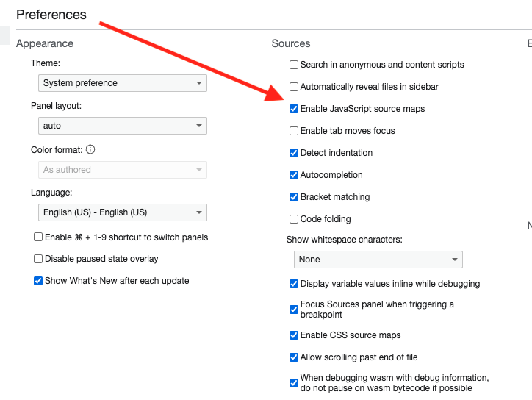Expand the Show whitespace characters dropdown
Viewport: 532px width, 400px height.
point(378,260)
